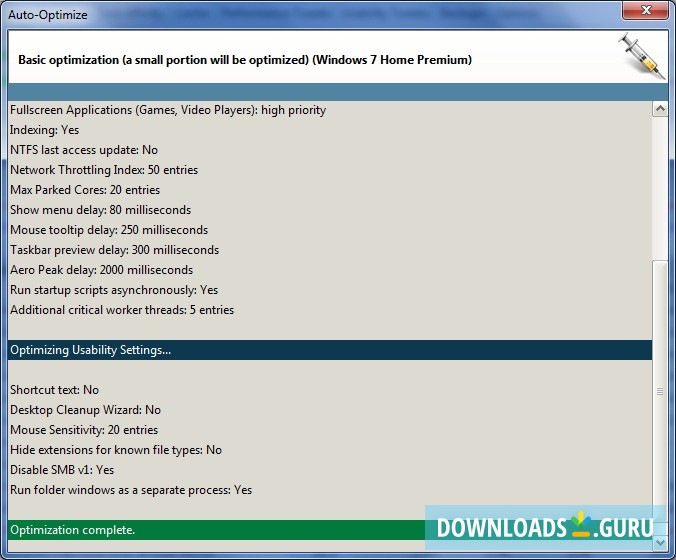
Task: Click 'Disable SMB v1: Yes'
Action: click(x=62, y=470)
